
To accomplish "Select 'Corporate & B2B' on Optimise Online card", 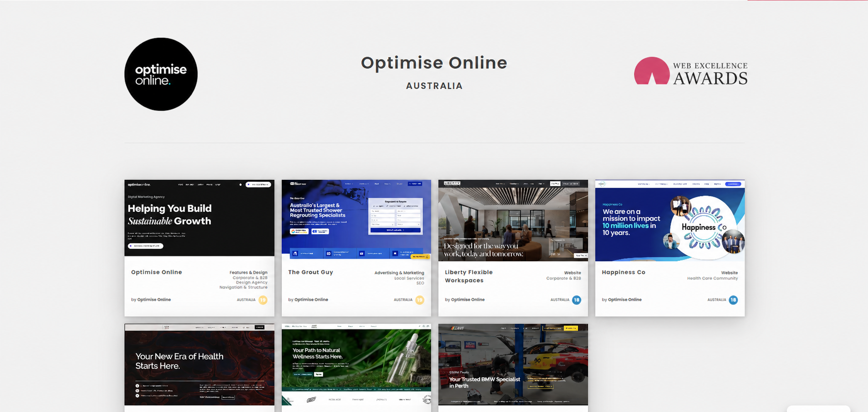I will click(250, 278).
